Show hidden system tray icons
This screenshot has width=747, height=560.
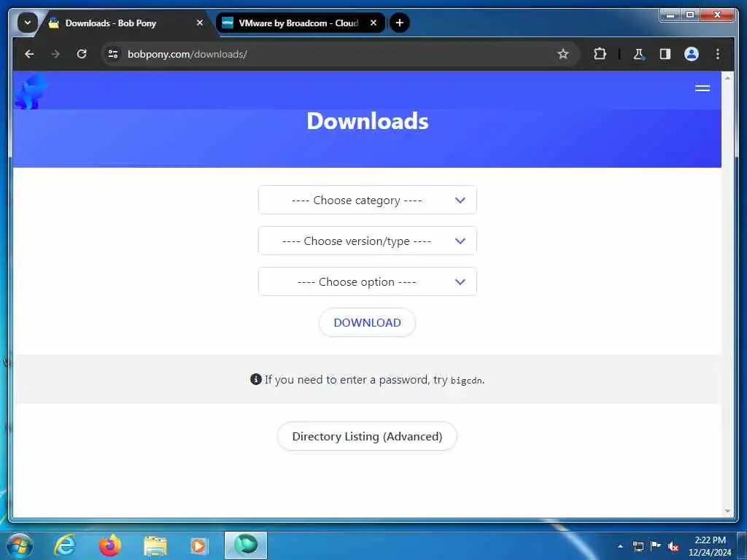(x=620, y=546)
